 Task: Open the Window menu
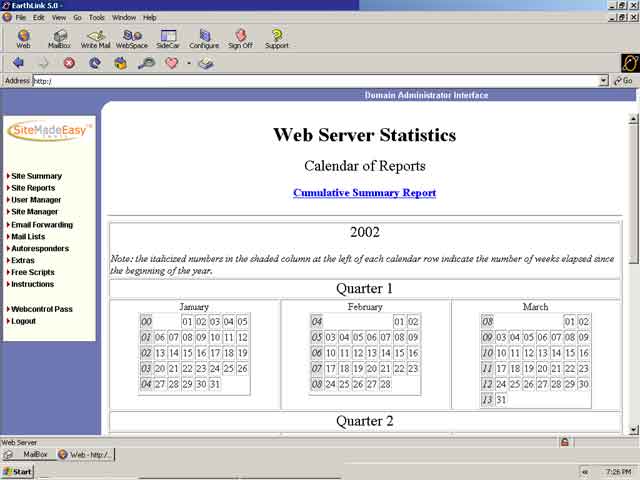(x=124, y=17)
